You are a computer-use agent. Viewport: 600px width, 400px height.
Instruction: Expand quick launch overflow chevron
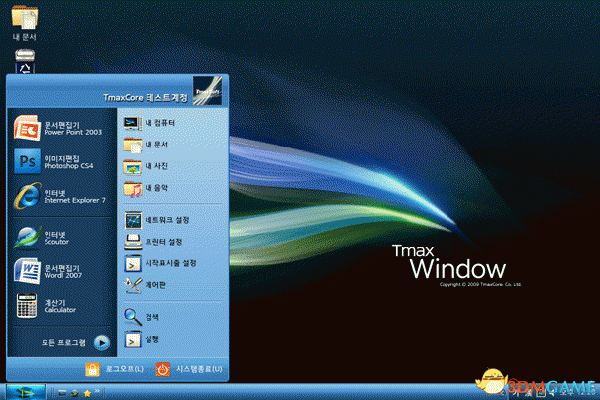(x=97, y=391)
